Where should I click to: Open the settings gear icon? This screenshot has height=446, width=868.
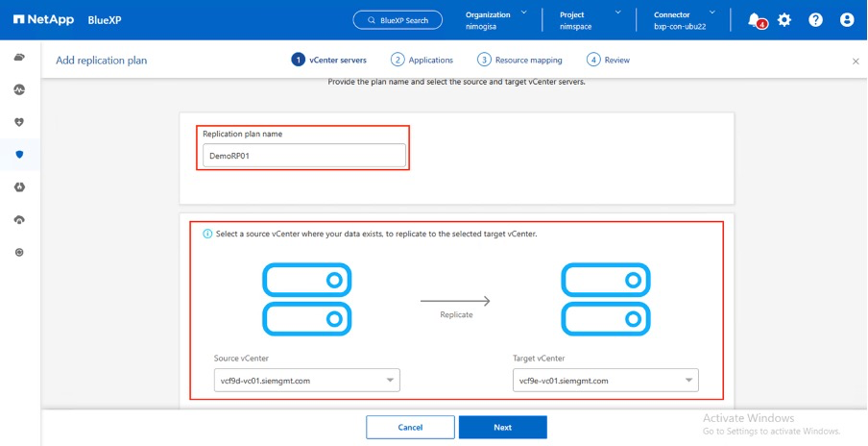[784, 20]
